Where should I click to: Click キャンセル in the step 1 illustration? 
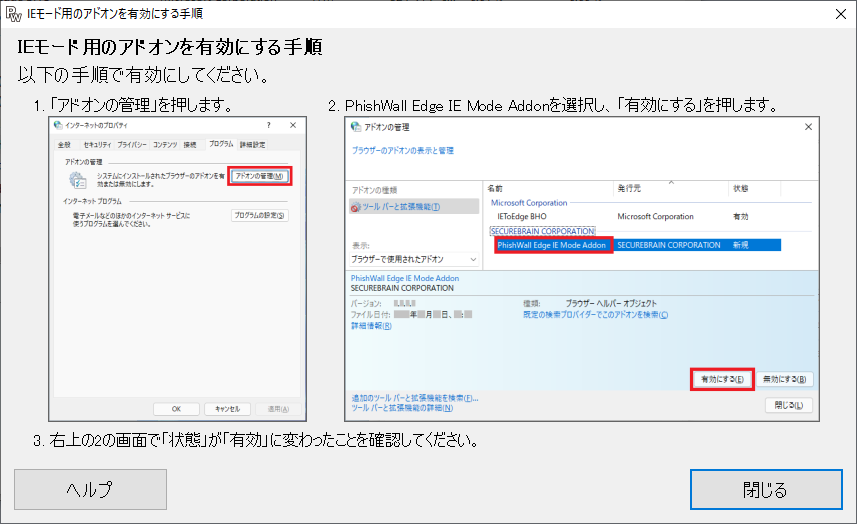click(x=227, y=409)
